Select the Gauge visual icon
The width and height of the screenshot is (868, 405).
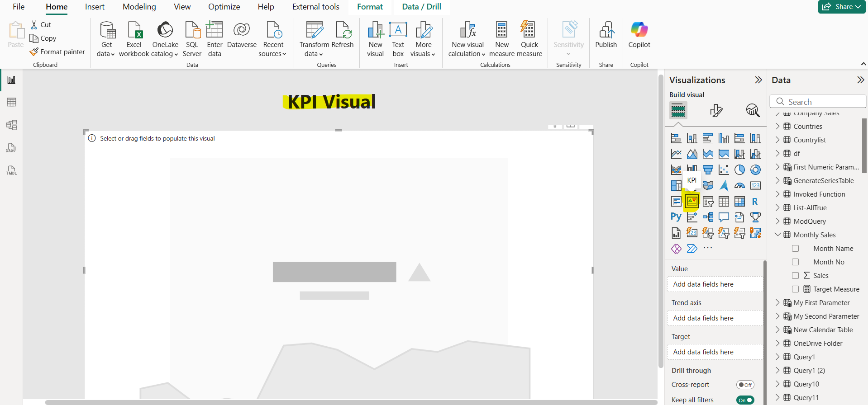click(x=739, y=185)
